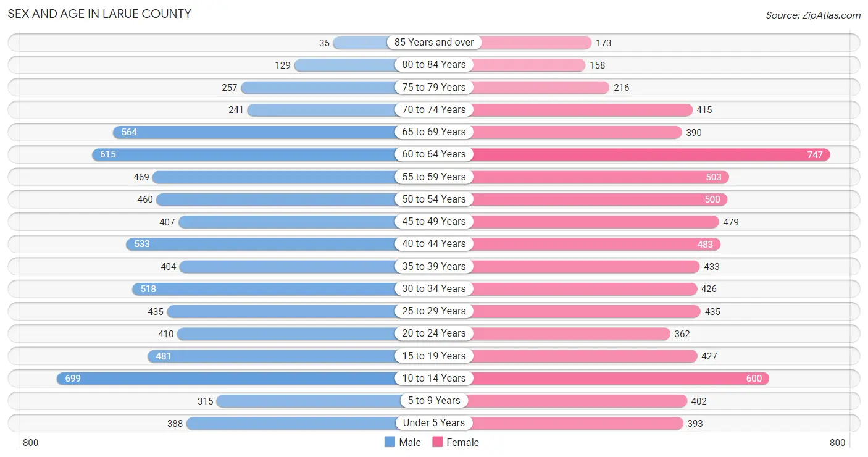Screen dimensions: 868x457
Task: Click the chart title Sex and Age in Larue County
Action: click(x=99, y=14)
